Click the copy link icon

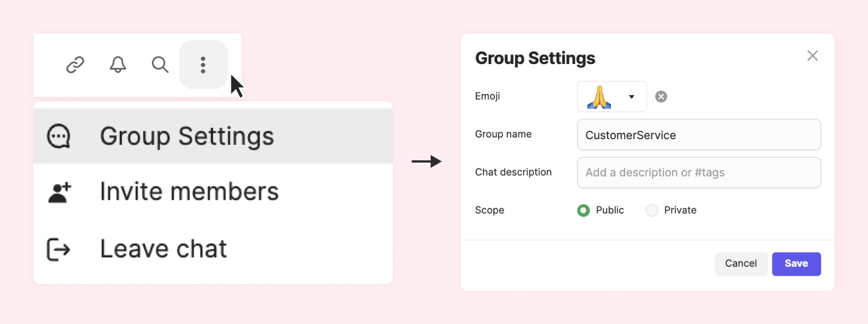click(x=75, y=65)
